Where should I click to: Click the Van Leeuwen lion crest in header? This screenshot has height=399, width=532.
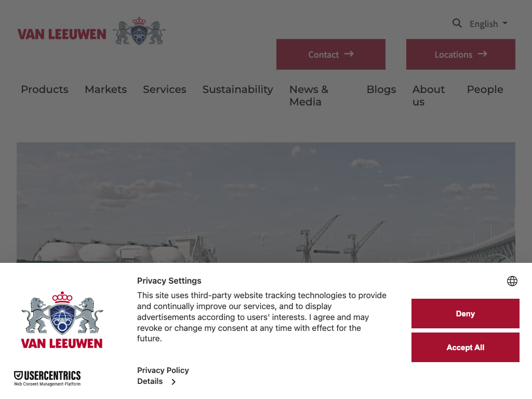[x=139, y=31]
